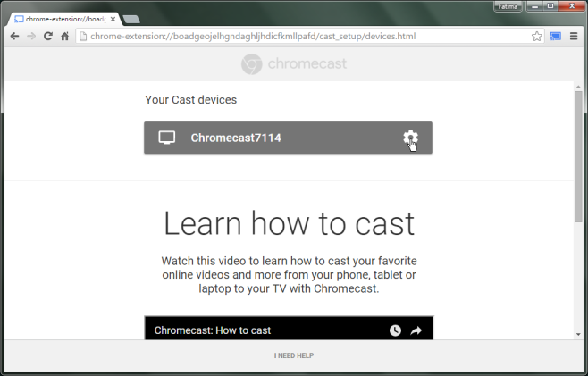The image size is (588, 376).
Task: Open the Chrome hamburger menu
Action: pos(574,37)
